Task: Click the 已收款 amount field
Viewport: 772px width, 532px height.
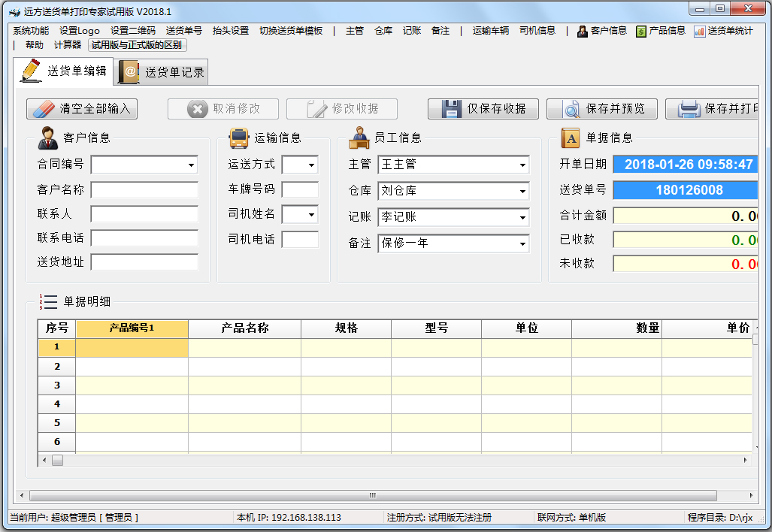Action: [x=685, y=240]
